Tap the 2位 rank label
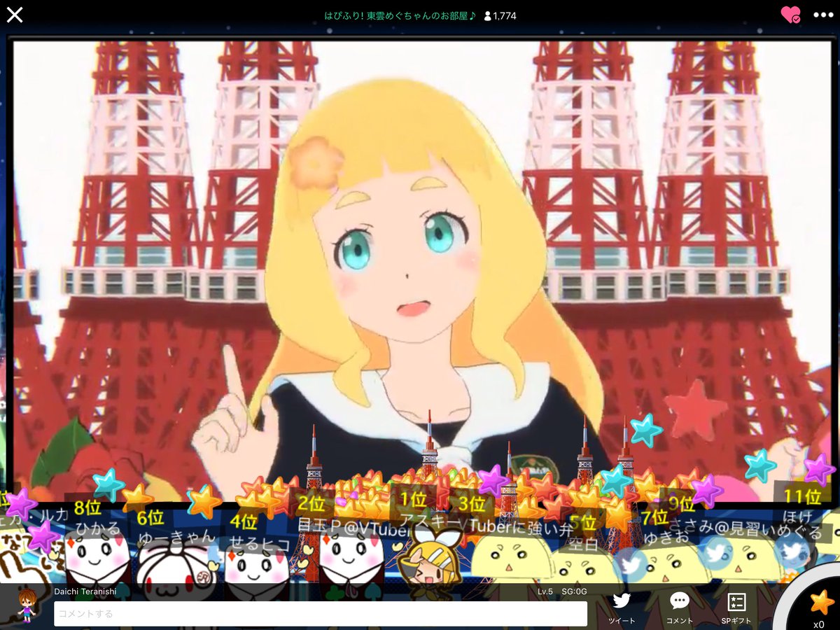Image resolution: width=840 pixels, height=630 pixels. pos(311,503)
